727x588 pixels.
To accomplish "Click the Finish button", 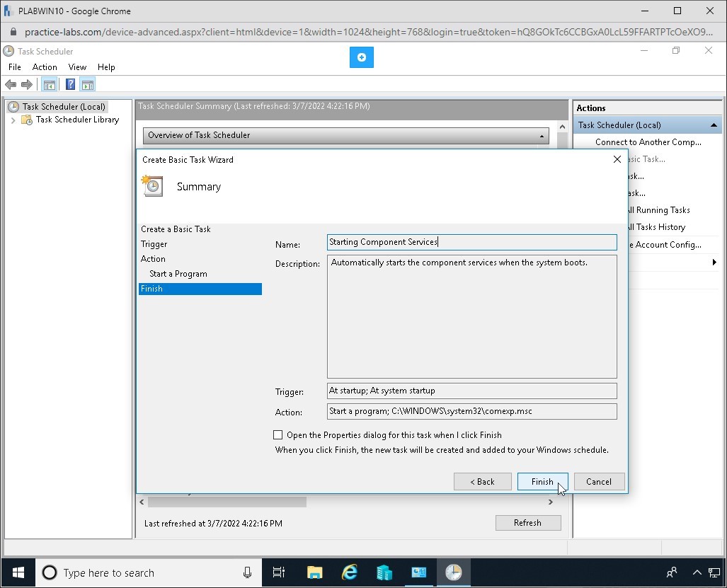I will [x=542, y=482].
